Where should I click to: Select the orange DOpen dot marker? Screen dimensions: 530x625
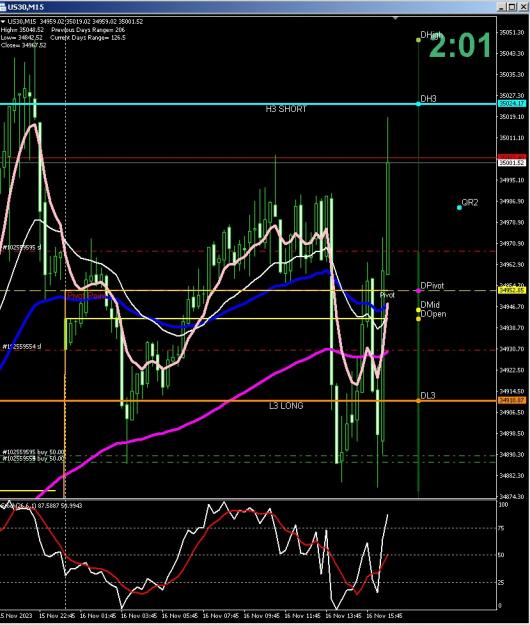pos(418,318)
